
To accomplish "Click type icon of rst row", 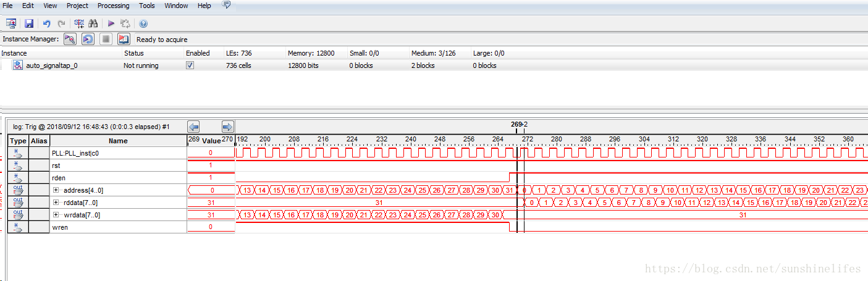I will coord(19,166).
